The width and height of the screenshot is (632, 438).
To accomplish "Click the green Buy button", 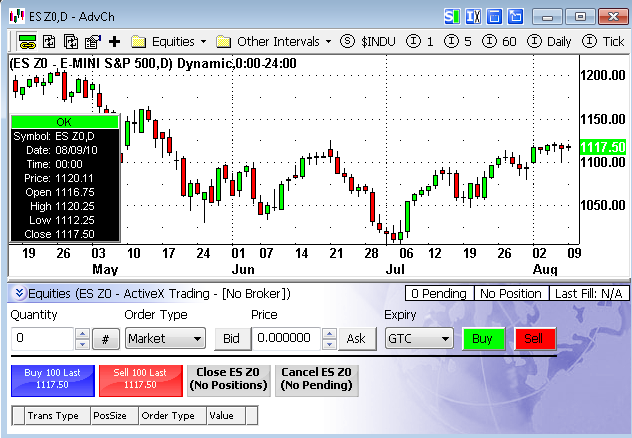I will click(x=483, y=339).
